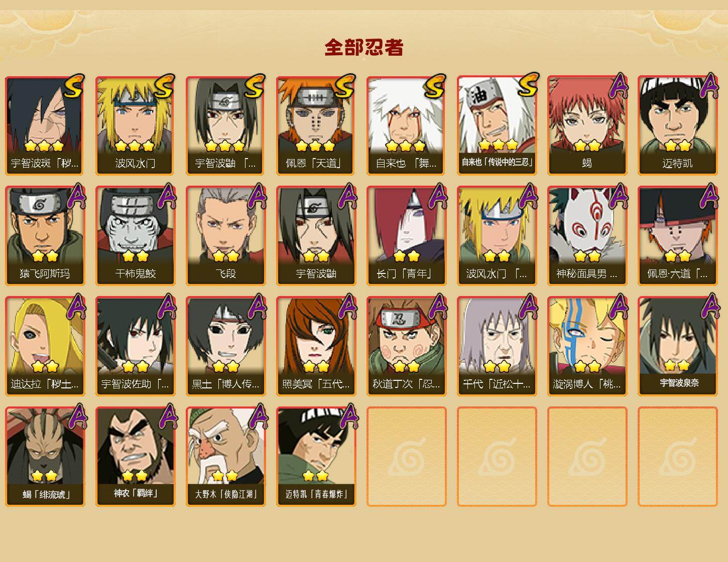This screenshot has width=728, height=562.
Task: Click the 蝎 red-haired ninja card
Action: coord(587,125)
